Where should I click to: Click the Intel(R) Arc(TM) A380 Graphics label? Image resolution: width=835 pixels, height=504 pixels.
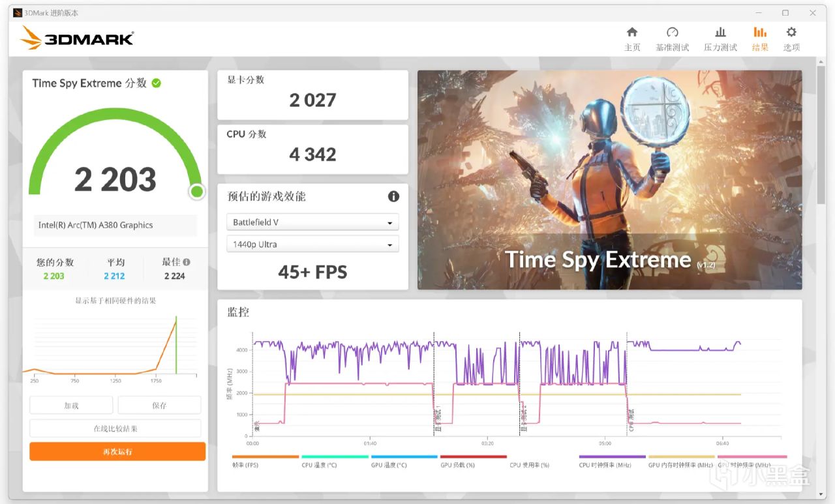pos(95,225)
